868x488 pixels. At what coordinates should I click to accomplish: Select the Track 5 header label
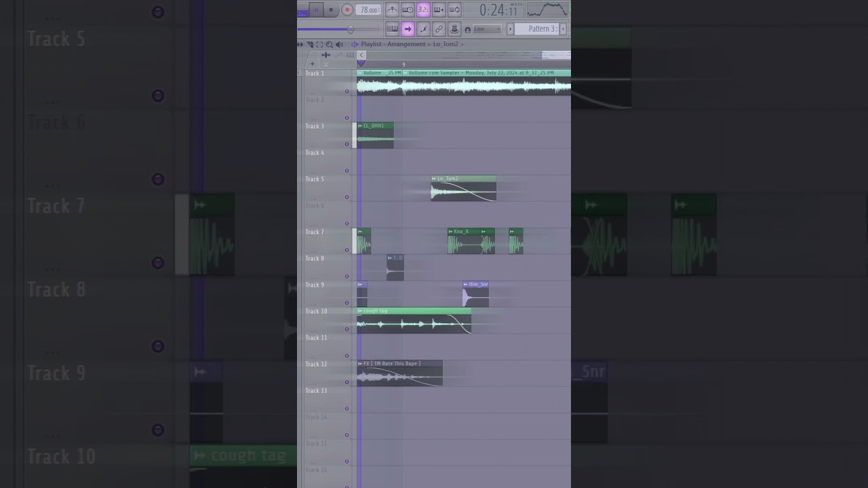(315, 179)
